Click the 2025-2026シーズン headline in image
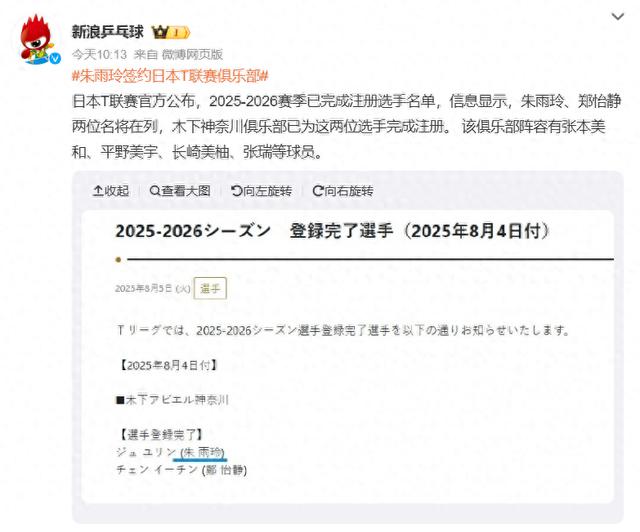 (193, 231)
